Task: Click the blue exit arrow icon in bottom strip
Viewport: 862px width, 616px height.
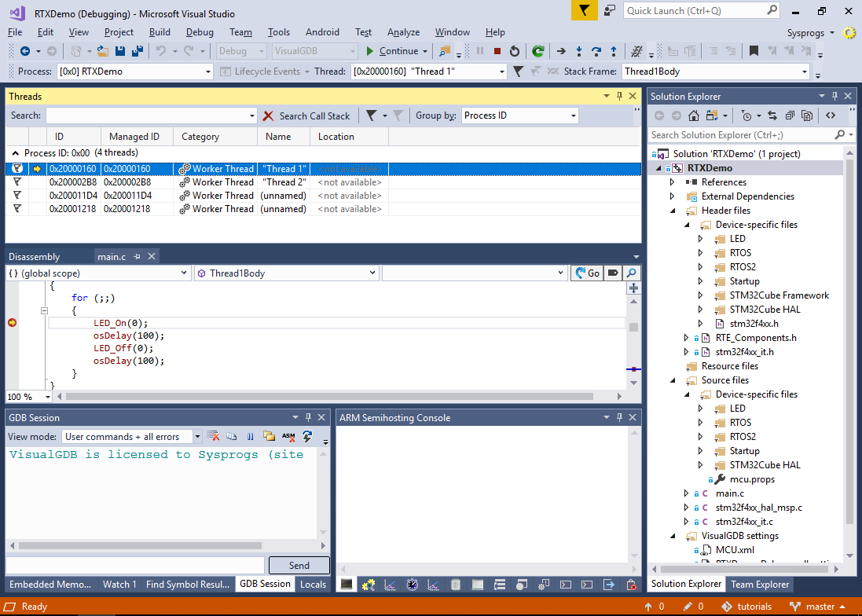Action: coord(608,585)
